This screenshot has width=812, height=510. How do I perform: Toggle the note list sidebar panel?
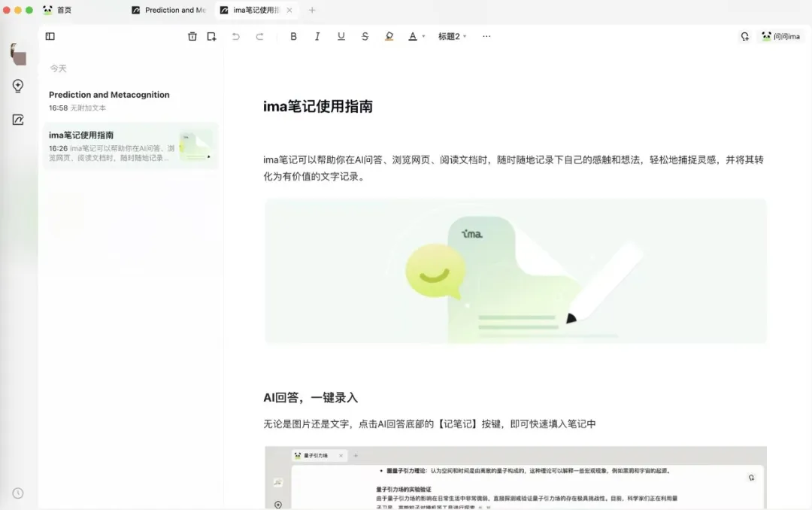pos(50,36)
